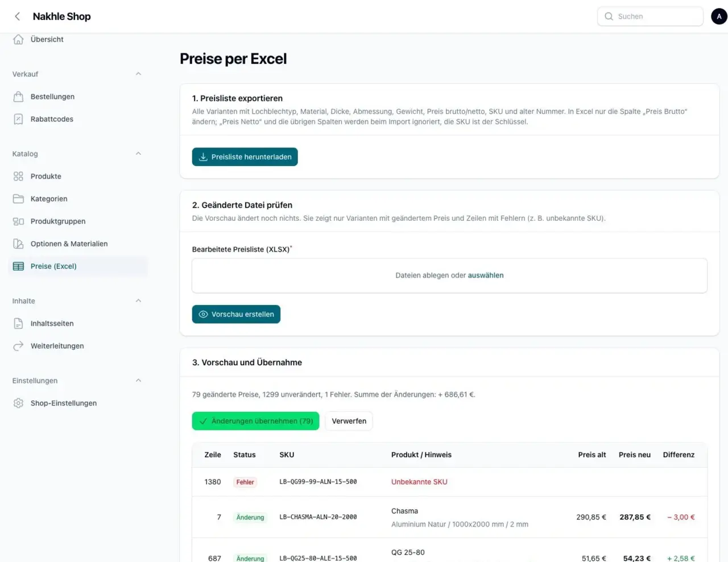This screenshot has width=728, height=562.
Task: Click the Produkte grid icon
Action: (18, 176)
